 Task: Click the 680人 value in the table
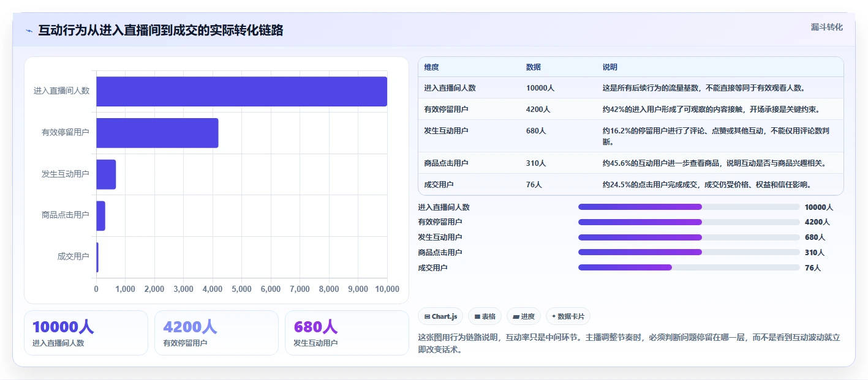(x=536, y=131)
